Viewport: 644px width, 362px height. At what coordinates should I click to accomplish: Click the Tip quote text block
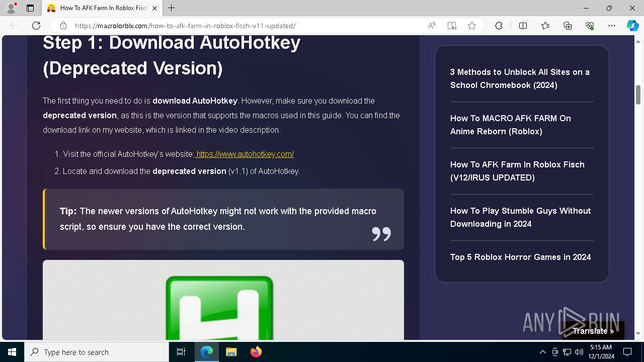click(x=223, y=219)
